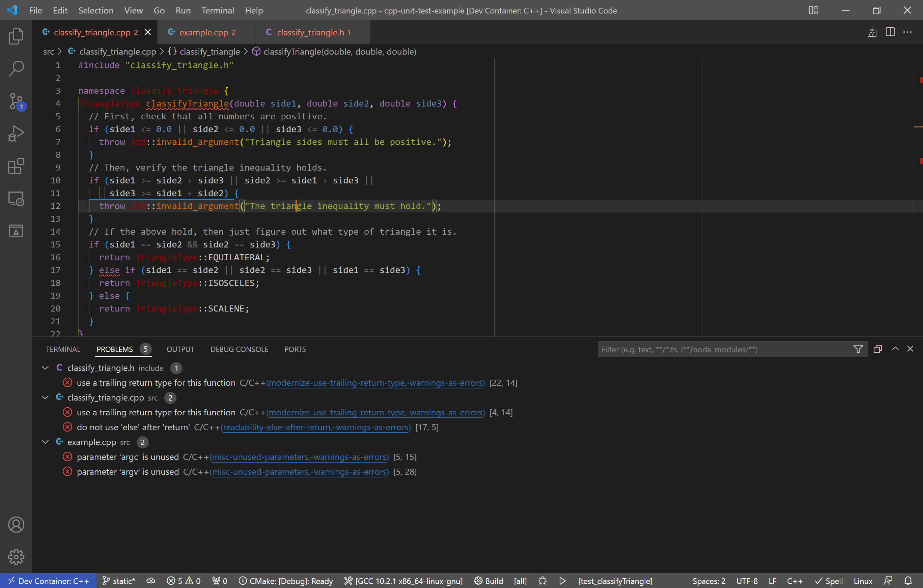Select the GCC 10.2.1 kit in status bar
The image size is (923, 588).
click(403, 581)
